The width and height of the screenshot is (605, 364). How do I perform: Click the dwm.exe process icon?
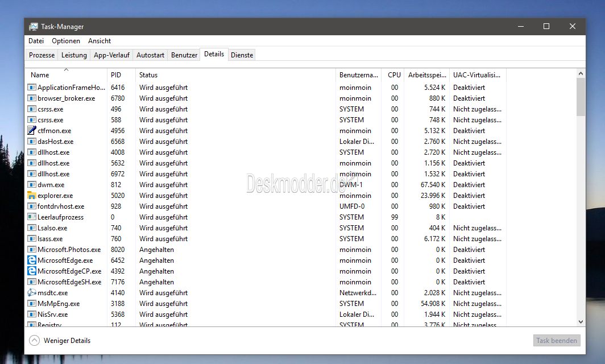click(32, 184)
